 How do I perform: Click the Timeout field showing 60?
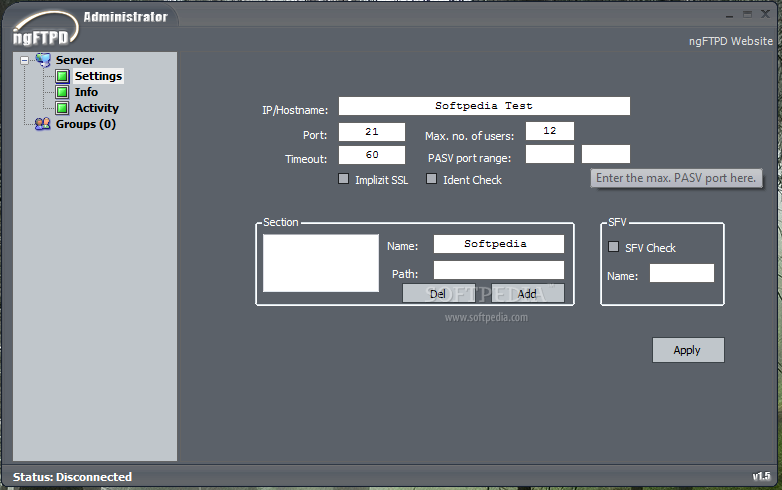pos(372,155)
